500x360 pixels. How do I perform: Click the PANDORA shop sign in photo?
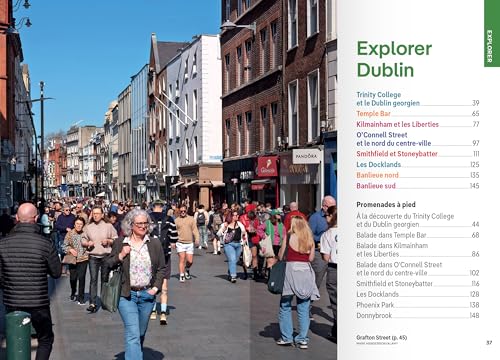pyautogui.click(x=307, y=156)
